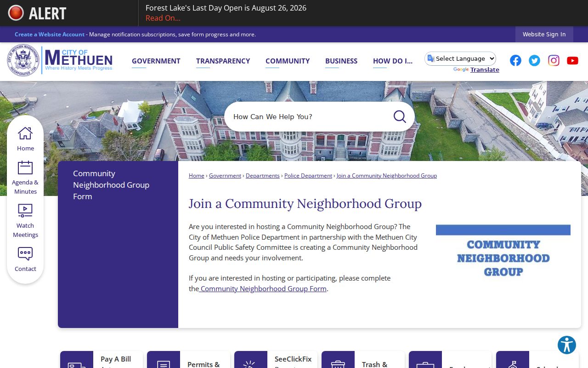The width and height of the screenshot is (588, 368).
Task: Open the city's Twitter page icon
Action: (534, 60)
